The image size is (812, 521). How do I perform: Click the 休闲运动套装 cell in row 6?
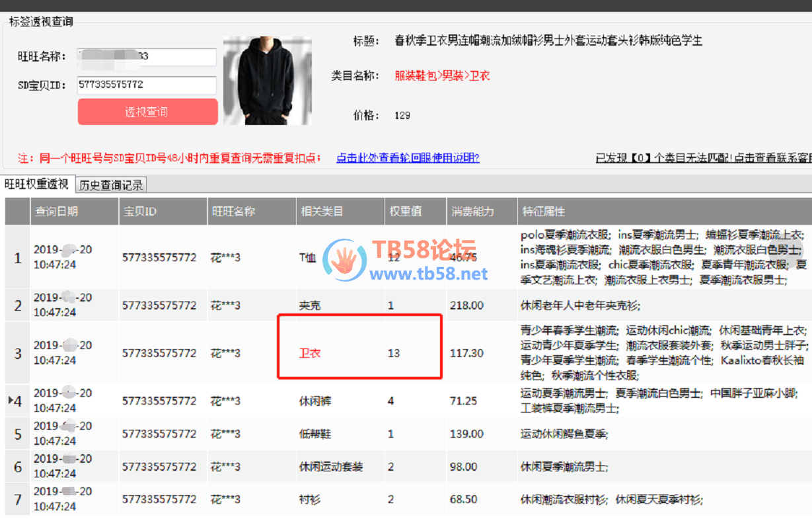[x=331, y=467]
